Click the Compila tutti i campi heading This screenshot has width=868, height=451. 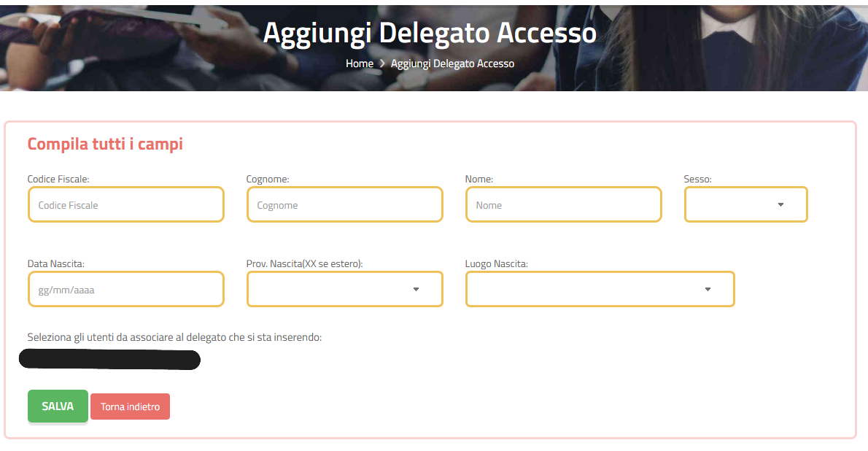tap(105, 144)
